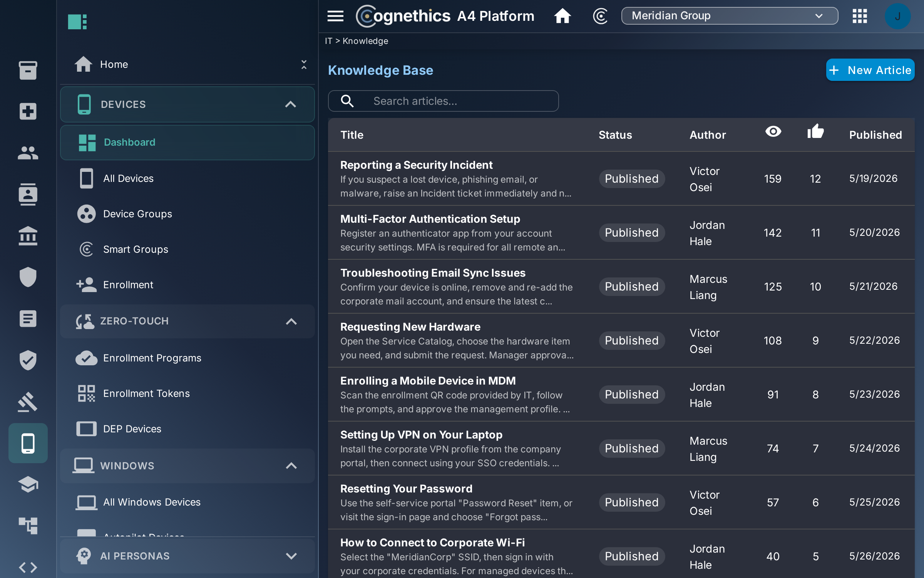924x578 pixels.
Task: Click the code brackets icon in rail
Action: point(28,567)
